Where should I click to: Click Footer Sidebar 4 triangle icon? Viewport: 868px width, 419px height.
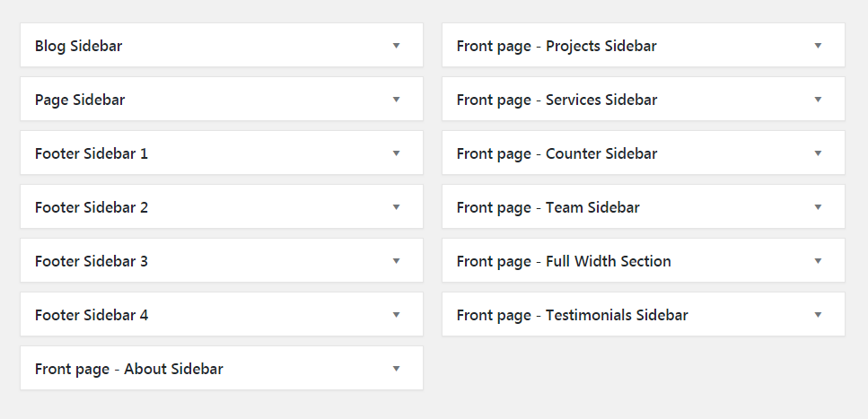pyautogui.click(x=397, y=315)
